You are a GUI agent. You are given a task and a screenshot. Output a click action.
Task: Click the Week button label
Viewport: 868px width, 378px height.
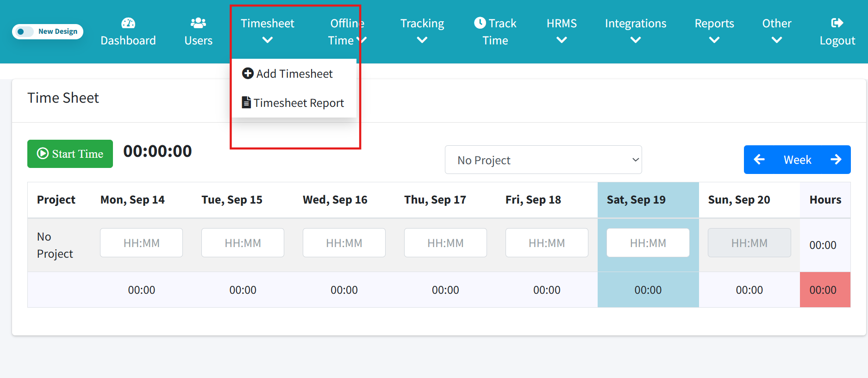point(797,160)
